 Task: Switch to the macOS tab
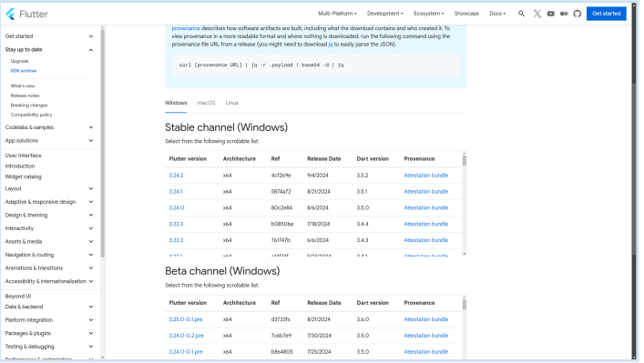coord(206,103)
